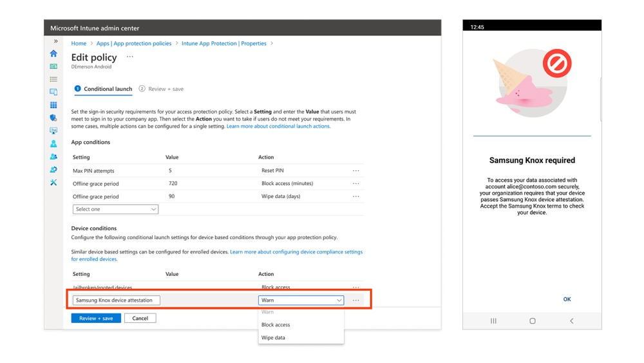Choose 'Wipe data' from the dropdown list
Viewport: 644px width, 363px height.
coord(273,338)
